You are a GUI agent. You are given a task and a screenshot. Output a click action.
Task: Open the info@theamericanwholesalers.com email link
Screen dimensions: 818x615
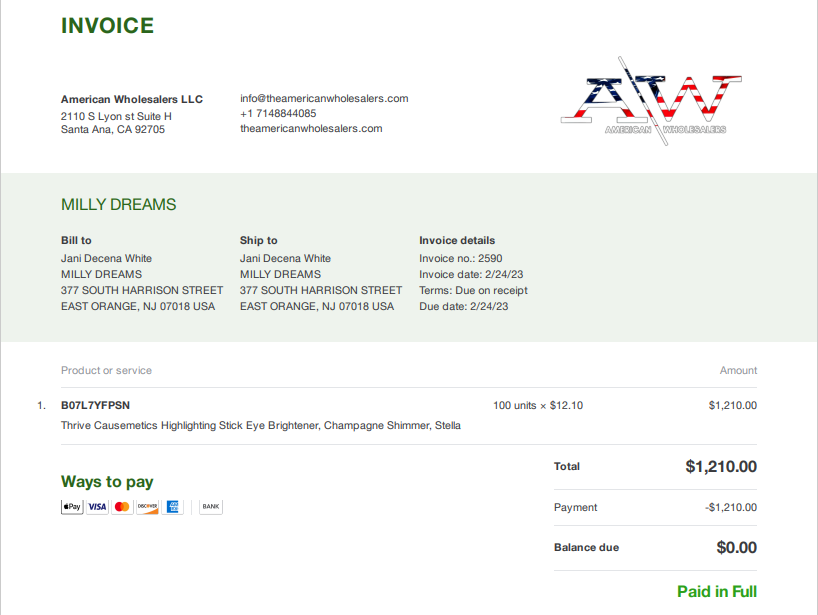pos(324,98)
